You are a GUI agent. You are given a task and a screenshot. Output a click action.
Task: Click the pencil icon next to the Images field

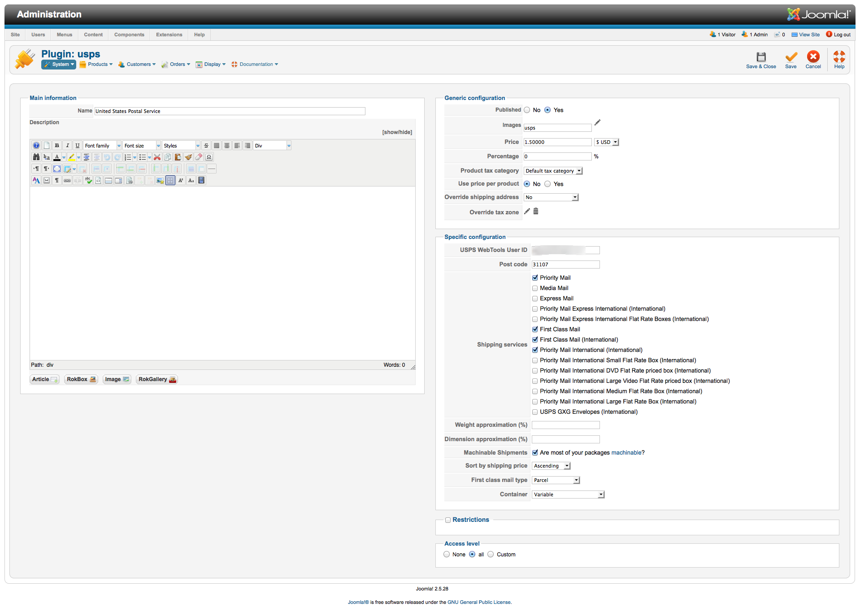click(x=597, y=123)
